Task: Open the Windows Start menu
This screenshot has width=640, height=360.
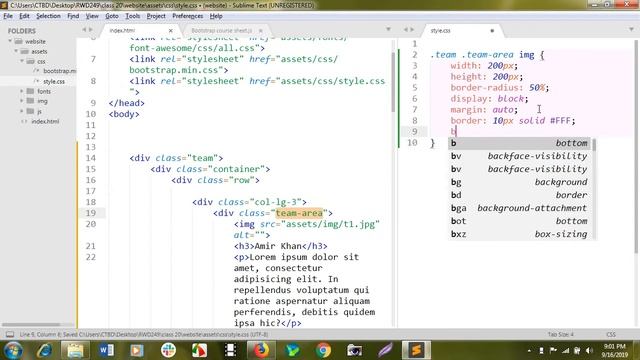Action: (x=13, y=350)
